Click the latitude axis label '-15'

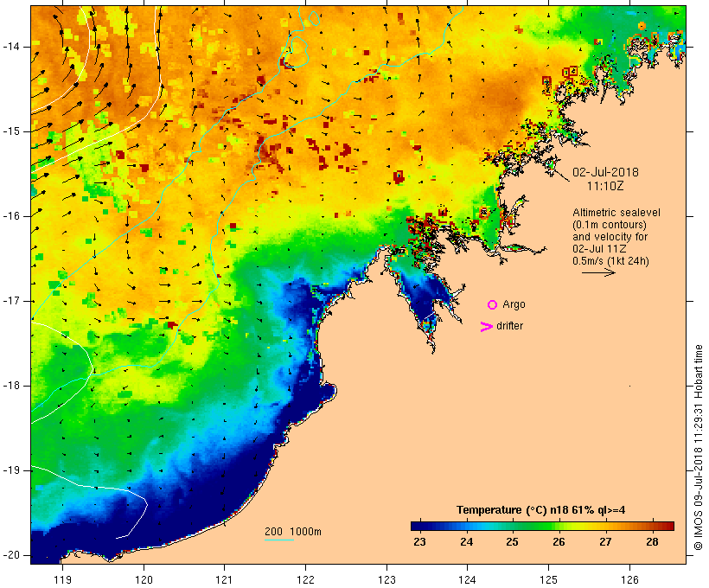click(x=10, y=131)
